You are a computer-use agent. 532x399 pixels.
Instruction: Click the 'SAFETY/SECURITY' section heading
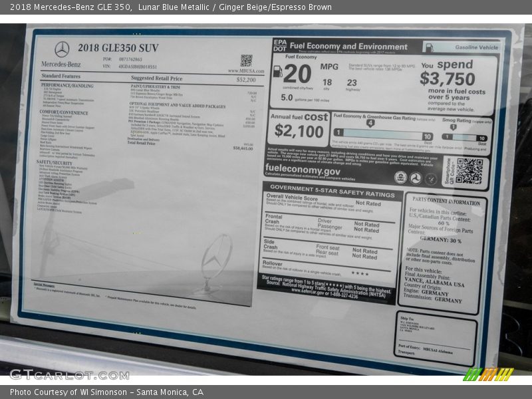pyautogui.click(x=55, y=162)
